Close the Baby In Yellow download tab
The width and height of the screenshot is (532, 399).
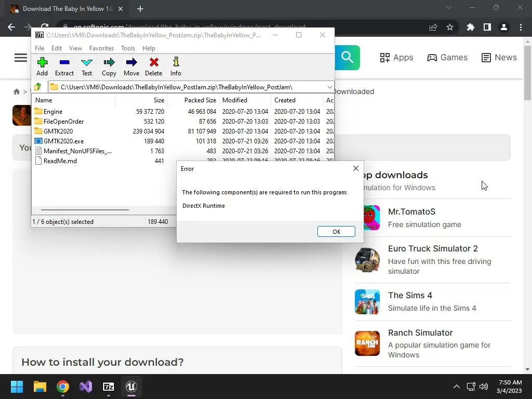[121, 9]
